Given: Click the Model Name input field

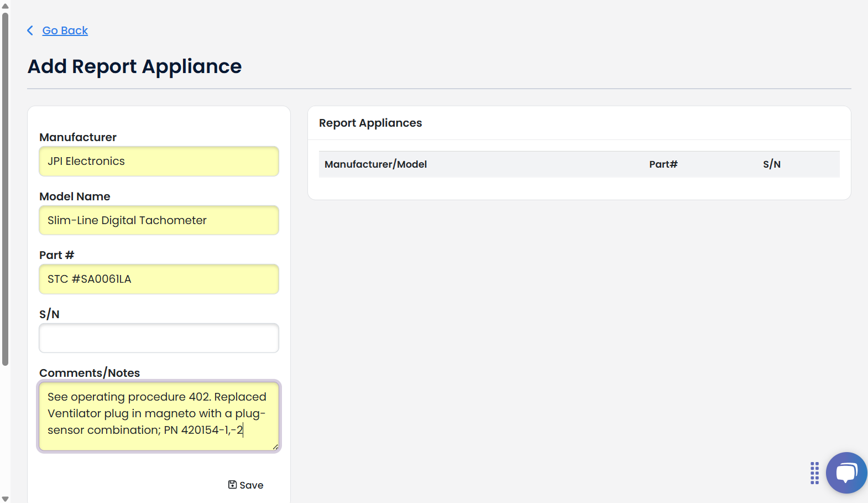Looking at the screenshot, I should 159,220.
